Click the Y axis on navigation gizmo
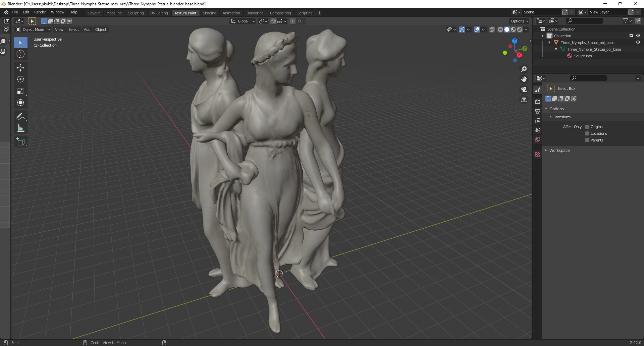The width and height of the screenshot is (644, 346). coord(525,49)
